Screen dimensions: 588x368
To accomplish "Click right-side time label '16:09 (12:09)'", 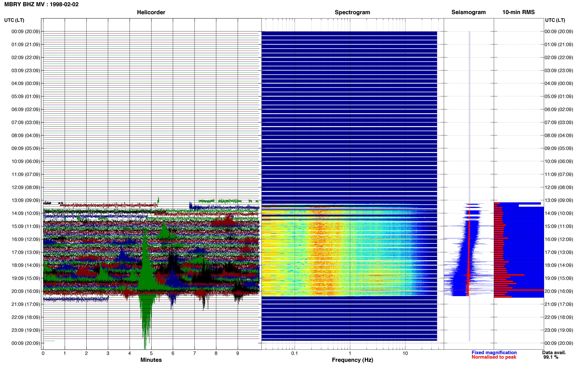I will point(559,239).
